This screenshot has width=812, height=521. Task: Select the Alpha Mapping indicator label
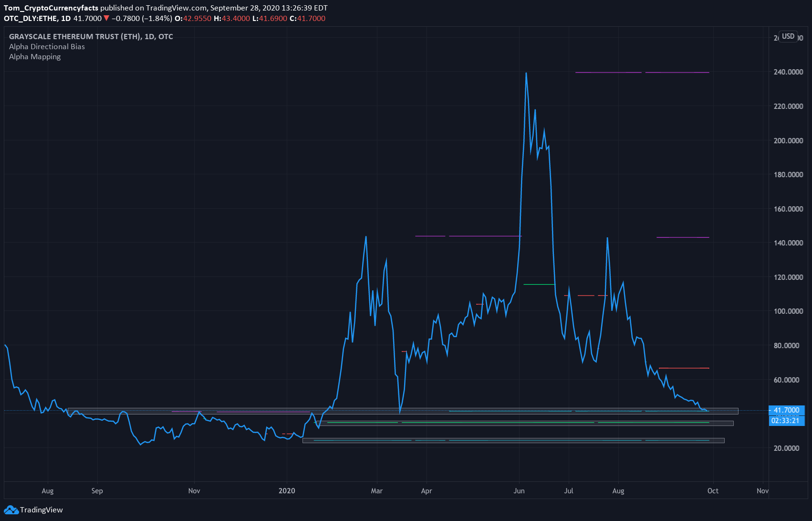[x=35, y=56]
